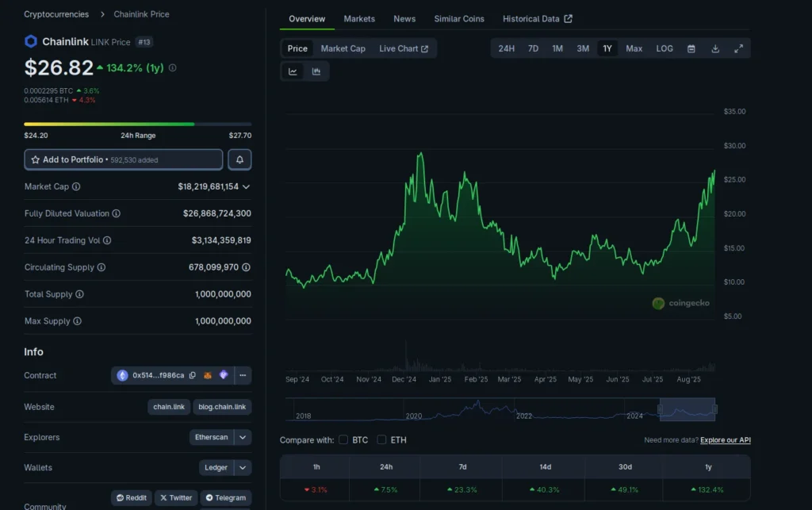
Task: Open more contract options ellipsis
Action: click(x=243, y=375)
